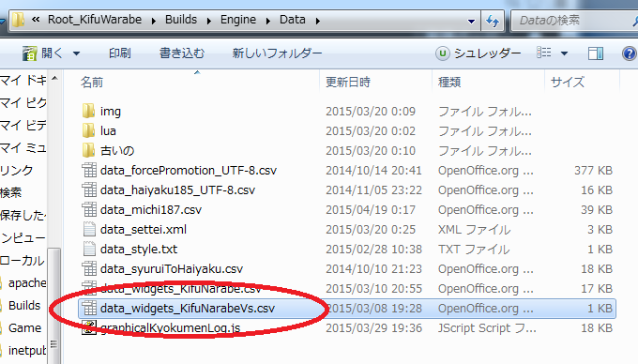
Task: Select data_settei.xml file name
Action: [144, 230]
